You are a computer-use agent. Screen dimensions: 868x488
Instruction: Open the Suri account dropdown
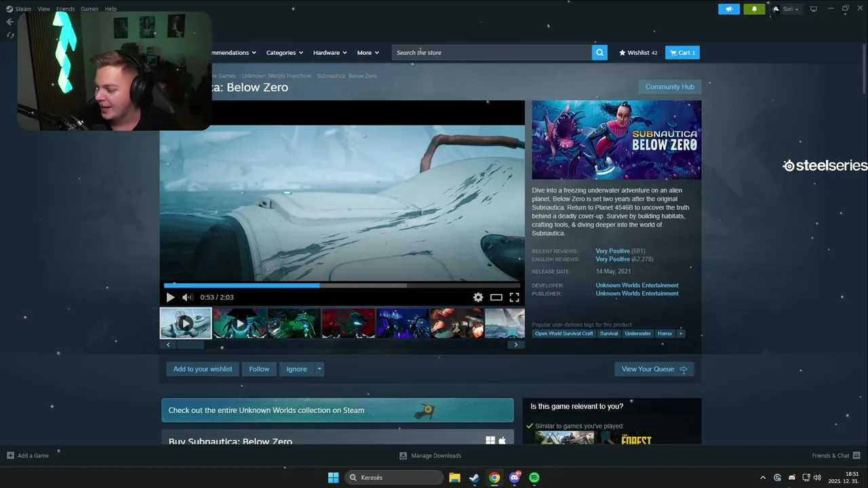pyautogui.click(x=787, y=9)
